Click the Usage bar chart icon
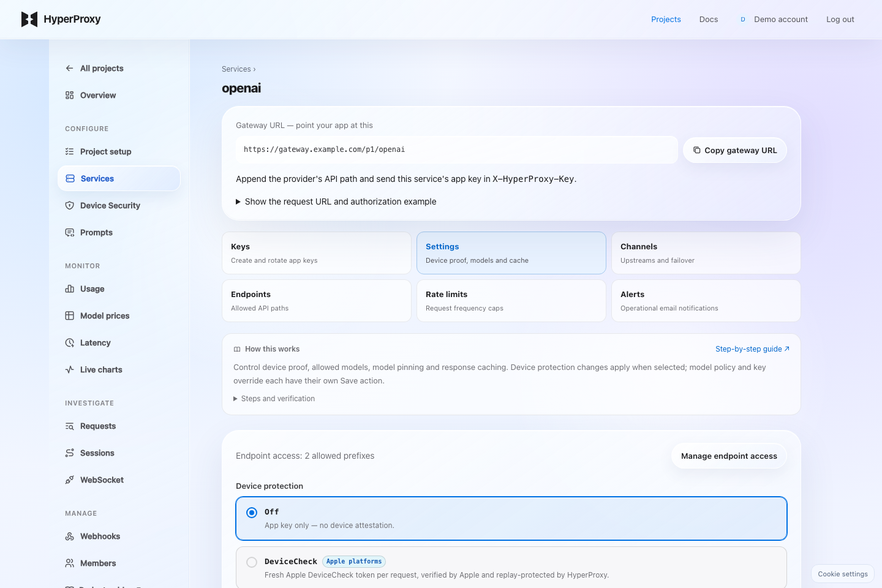Screen dimensions: 882x588 [x=70, y=289]
